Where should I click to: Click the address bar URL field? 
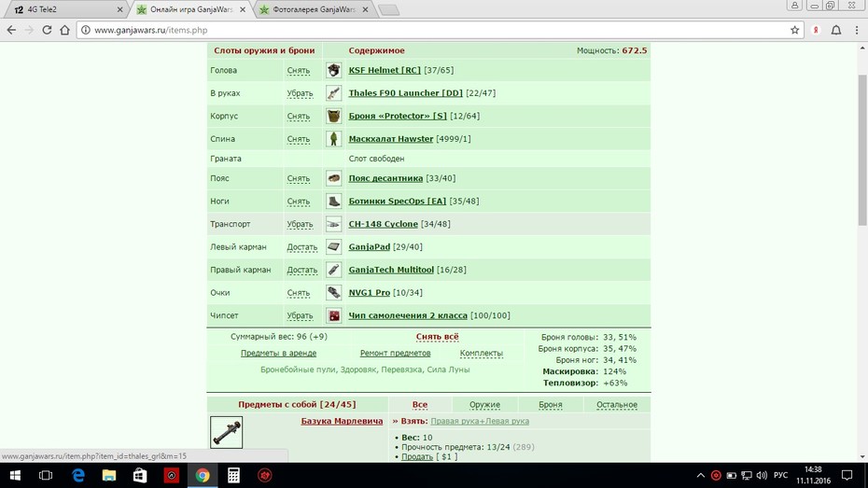point(432,30)
